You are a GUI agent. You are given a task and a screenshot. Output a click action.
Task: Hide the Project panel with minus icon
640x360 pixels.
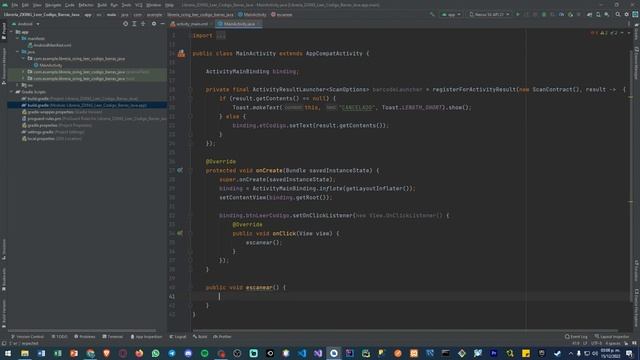point(162,24)
